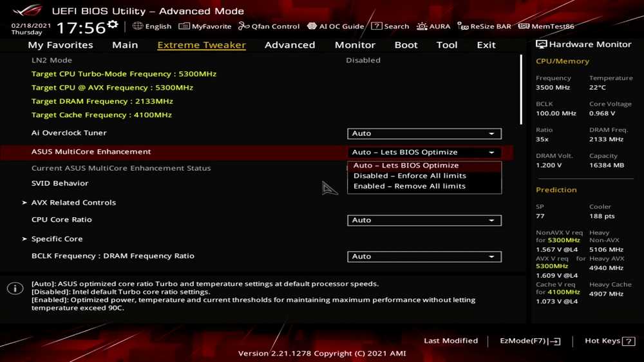Open AURA lighting settings

(433, 26)
